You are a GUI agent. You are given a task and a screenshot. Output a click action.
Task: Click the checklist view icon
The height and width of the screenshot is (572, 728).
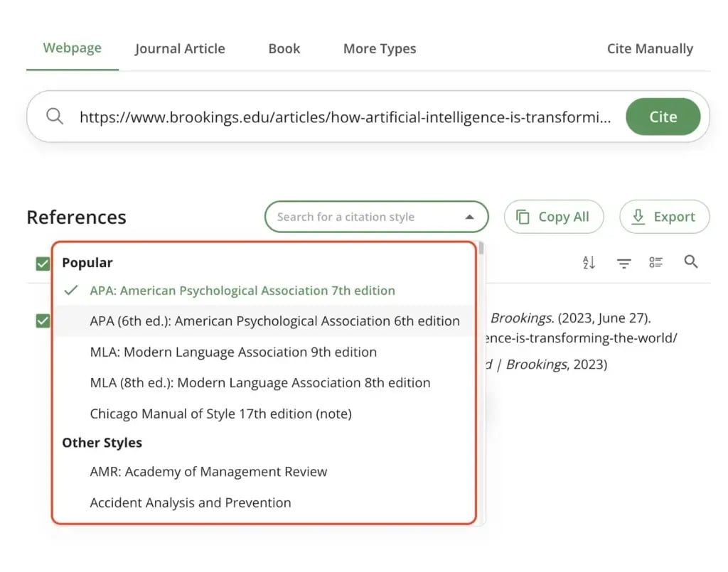655,262
